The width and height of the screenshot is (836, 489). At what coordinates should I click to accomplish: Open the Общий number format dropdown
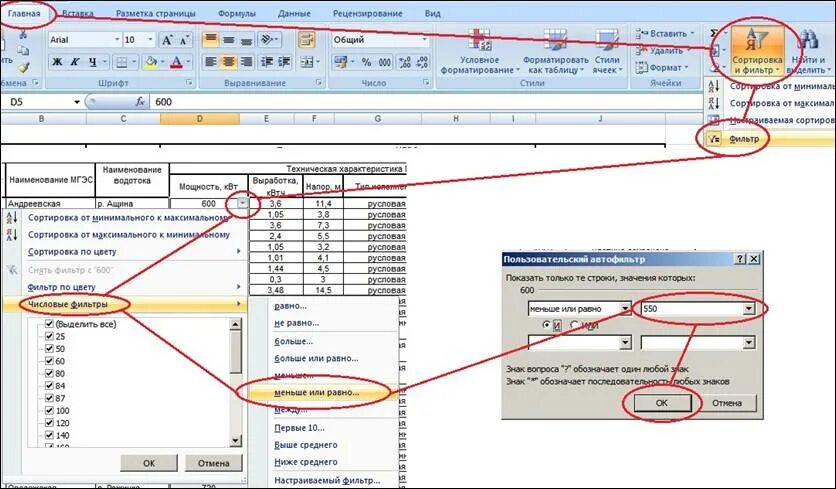coord(424,40)
